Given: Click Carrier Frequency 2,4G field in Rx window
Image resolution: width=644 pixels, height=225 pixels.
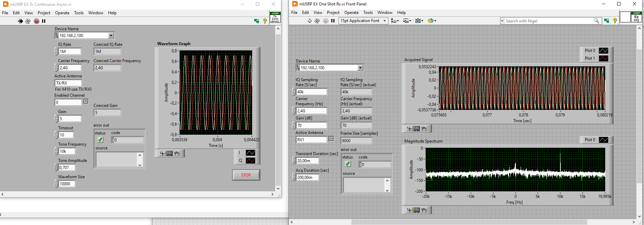Looking at the screenshot, I should [311, 111].
